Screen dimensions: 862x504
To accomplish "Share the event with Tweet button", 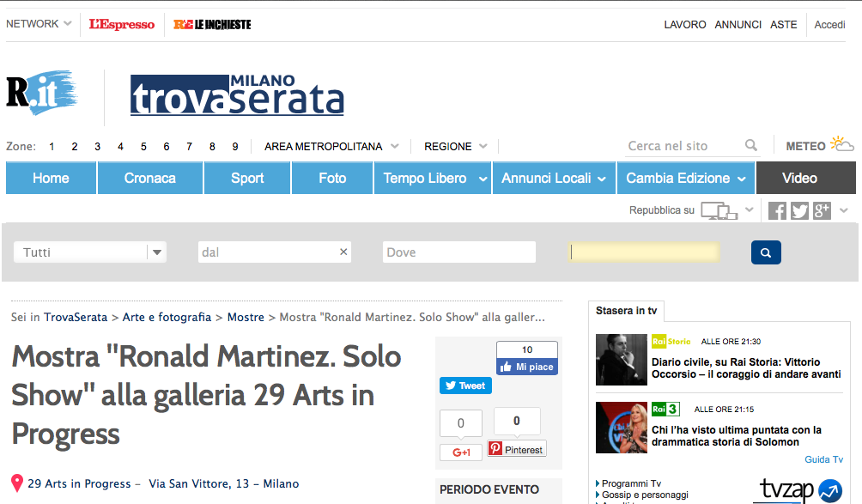I will 465,386.
